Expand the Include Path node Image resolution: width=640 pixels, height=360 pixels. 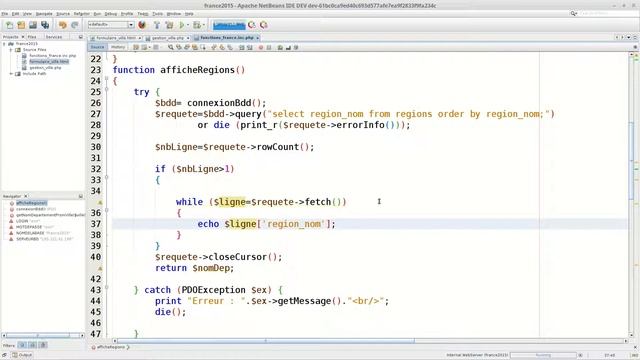11,74
